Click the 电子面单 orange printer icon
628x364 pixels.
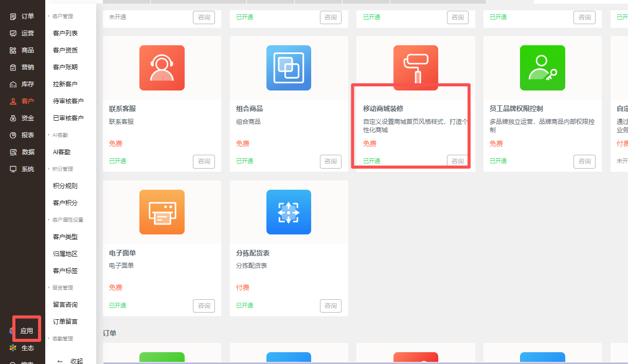pyautogui.click(x=162, y=212)
